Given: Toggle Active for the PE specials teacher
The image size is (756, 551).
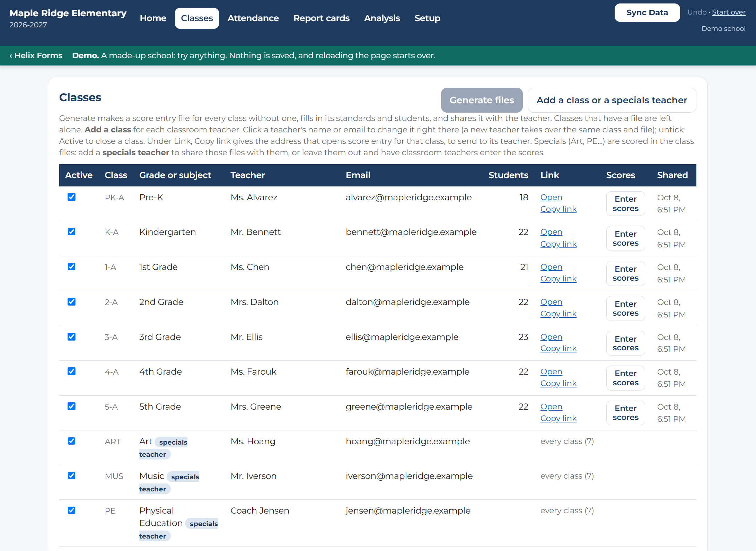Looking at the screenshot, I should [x=71, y=510].
